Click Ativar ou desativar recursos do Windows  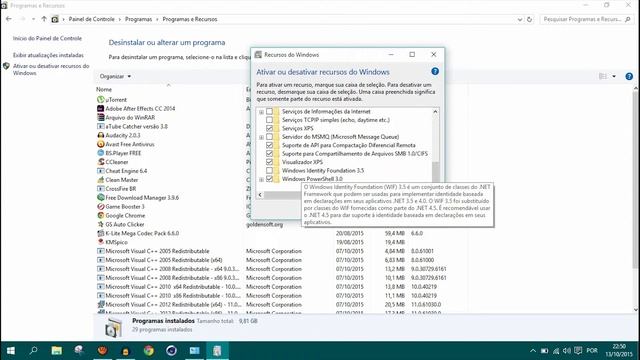point(51,69)
